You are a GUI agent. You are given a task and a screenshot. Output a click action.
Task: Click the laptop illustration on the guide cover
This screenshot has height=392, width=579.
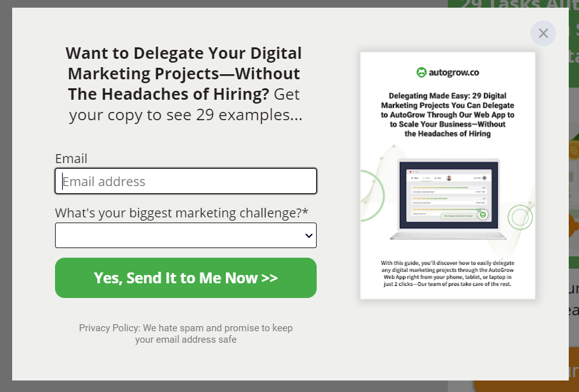(x=448, y=199)
